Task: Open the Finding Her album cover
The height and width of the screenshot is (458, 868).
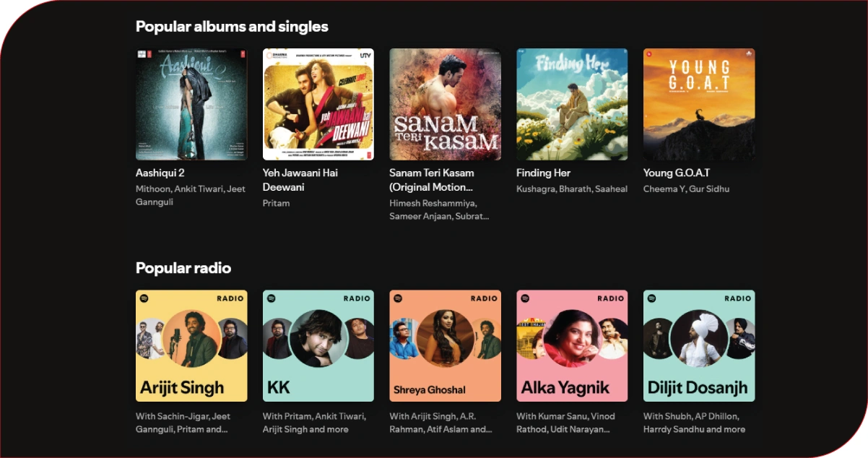Action: (572, 104)
